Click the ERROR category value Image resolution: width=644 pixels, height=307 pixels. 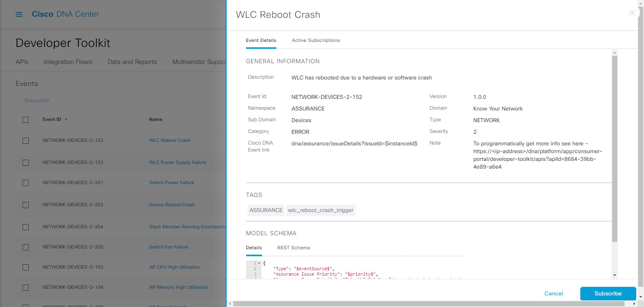click(300, 132)
